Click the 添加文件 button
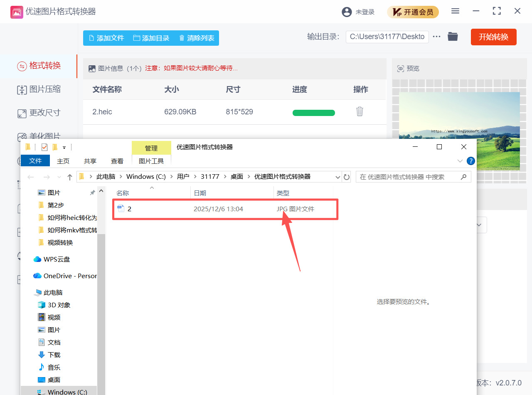 [x=107, y=37]
